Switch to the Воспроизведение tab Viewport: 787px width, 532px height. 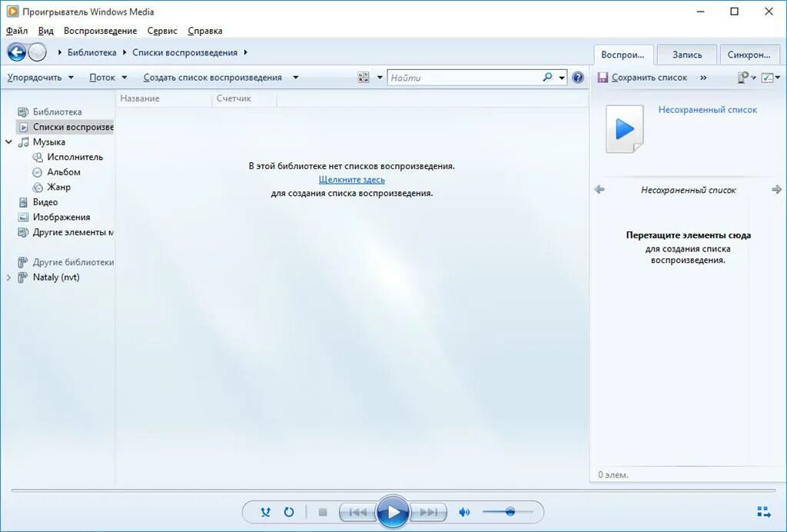pyautogui.click(x=623, y=55)
